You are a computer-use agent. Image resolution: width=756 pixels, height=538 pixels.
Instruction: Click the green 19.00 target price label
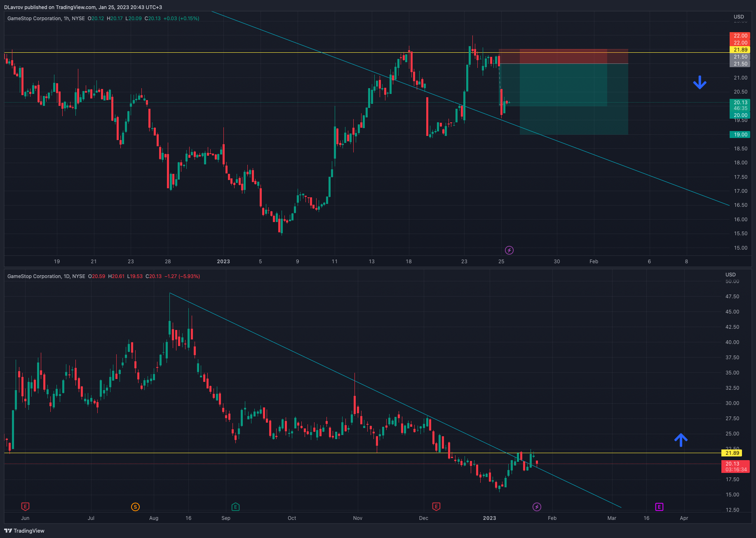click(740, 135)
